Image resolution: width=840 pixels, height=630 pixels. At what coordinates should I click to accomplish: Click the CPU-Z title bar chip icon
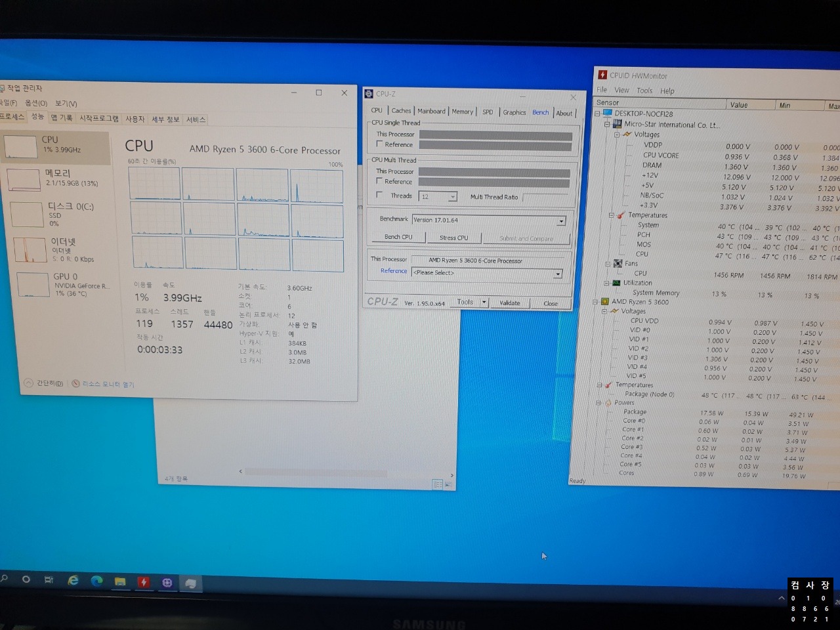tap(369, 94)
